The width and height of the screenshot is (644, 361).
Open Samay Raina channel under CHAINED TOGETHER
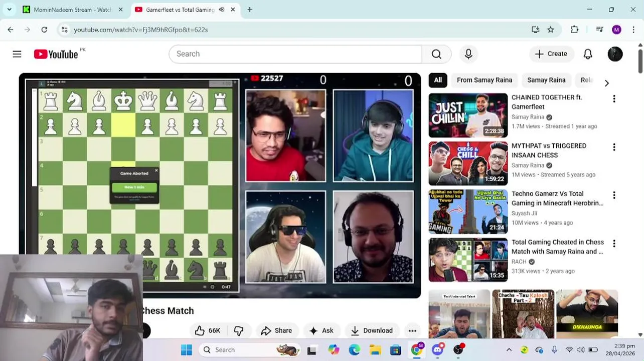click(528, 117)
